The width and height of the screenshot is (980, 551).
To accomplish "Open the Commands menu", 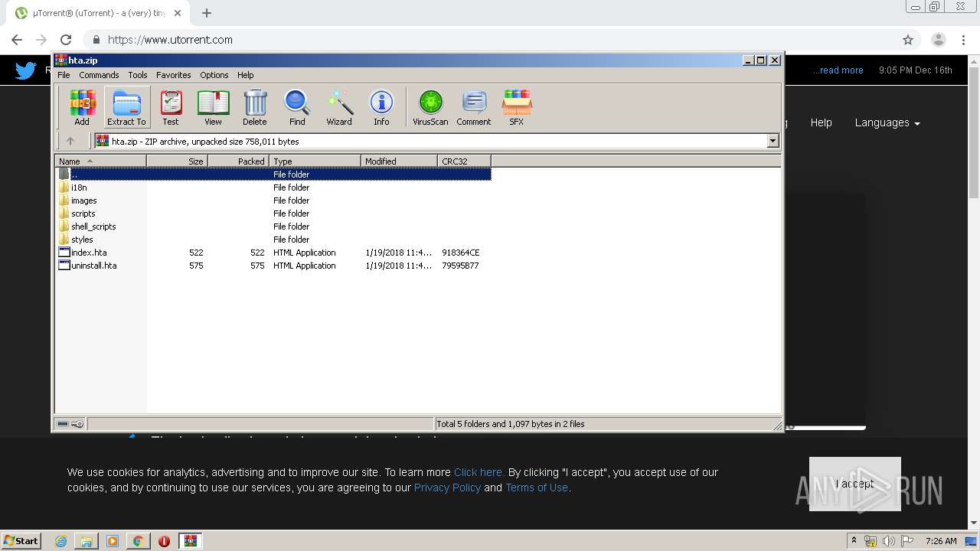I will point(99,75).
